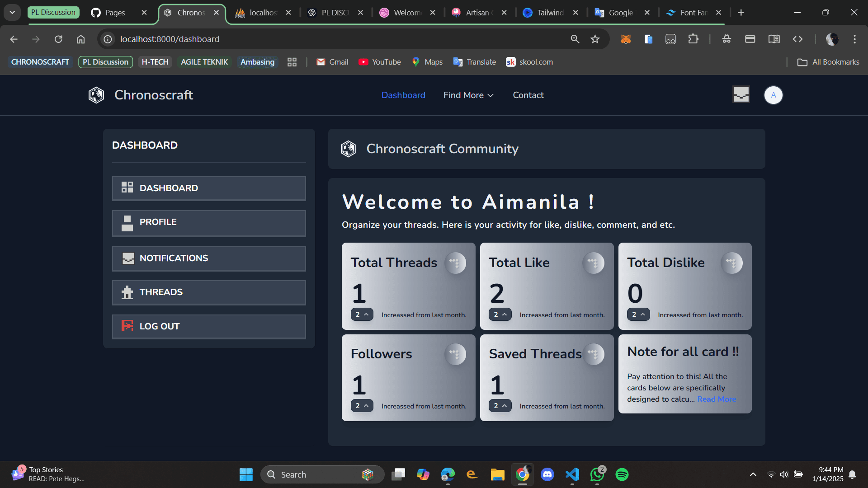The width and height of the screenshot is (868, 488).
Task: Open the tab search chevron in Chrome
Action: point(12,13)
